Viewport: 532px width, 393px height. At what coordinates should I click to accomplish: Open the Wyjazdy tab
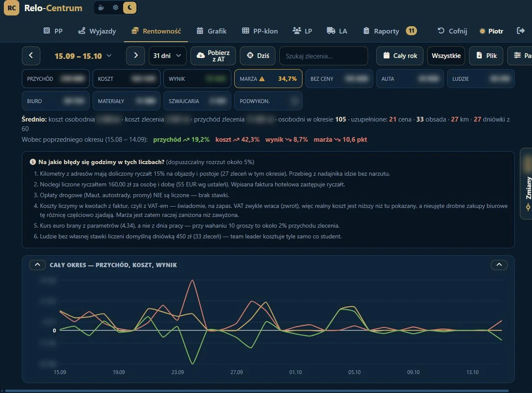(97, 31)
